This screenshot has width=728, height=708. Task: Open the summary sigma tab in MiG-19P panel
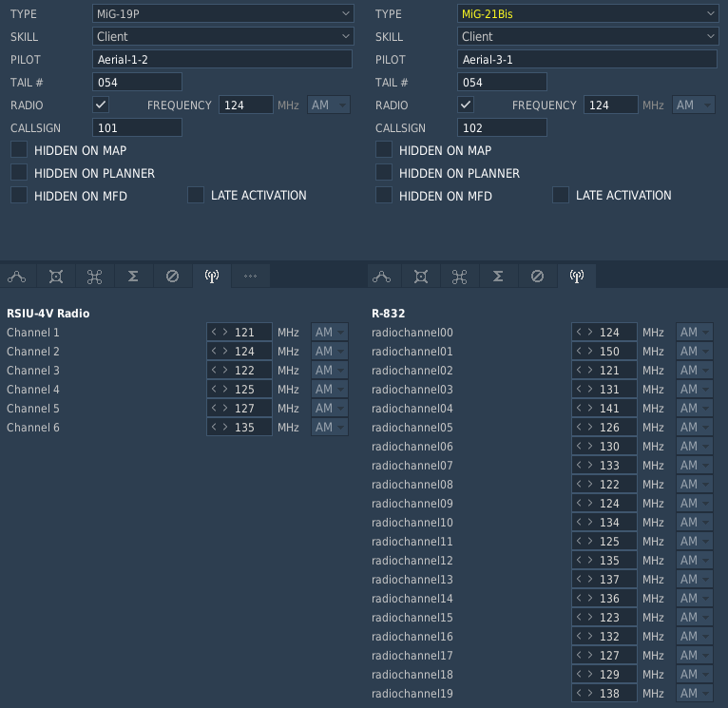click(133, 277)
